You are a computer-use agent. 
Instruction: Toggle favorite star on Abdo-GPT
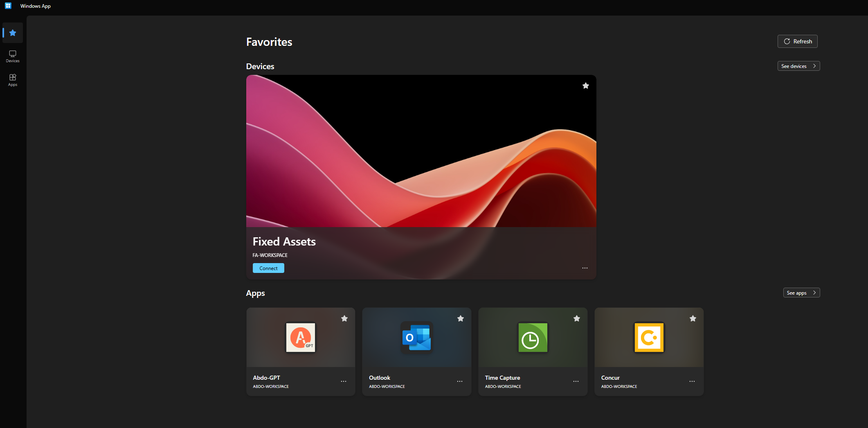pyautogui.click(x=344, y=318)
